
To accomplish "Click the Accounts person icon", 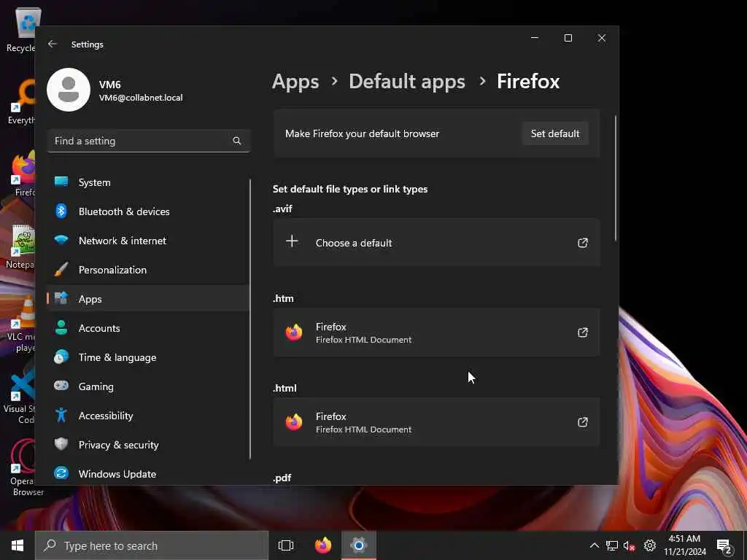I will (x=61, y=327).
